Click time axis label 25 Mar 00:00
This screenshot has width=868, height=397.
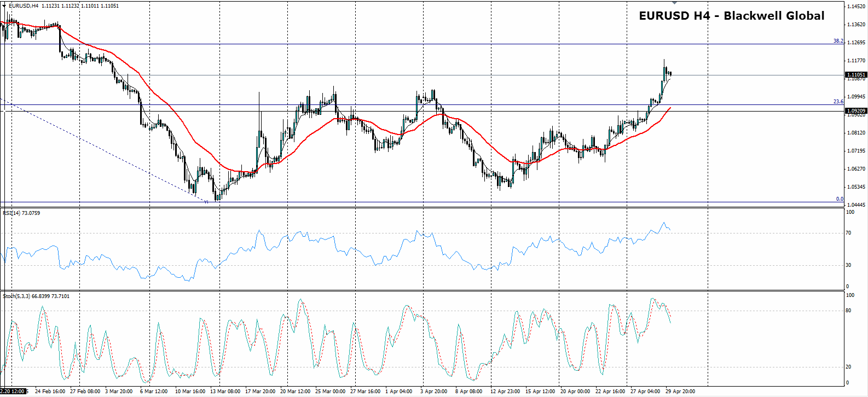pos(330,392)
